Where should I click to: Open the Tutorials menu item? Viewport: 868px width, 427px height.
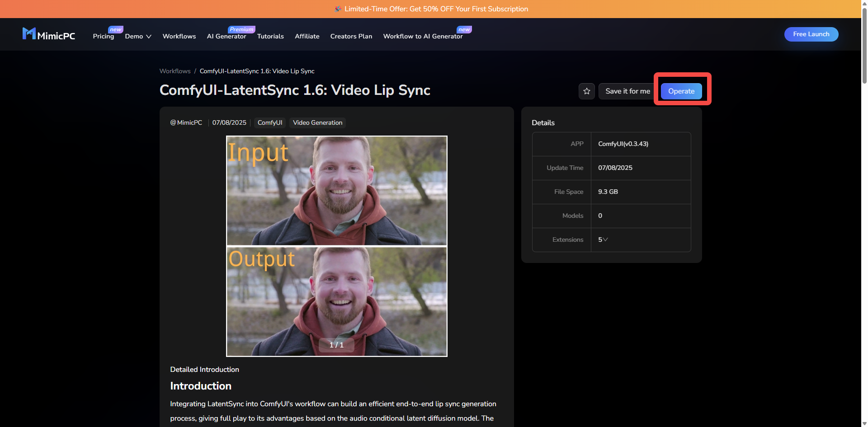pyautogui.click(x=270, y=36)
